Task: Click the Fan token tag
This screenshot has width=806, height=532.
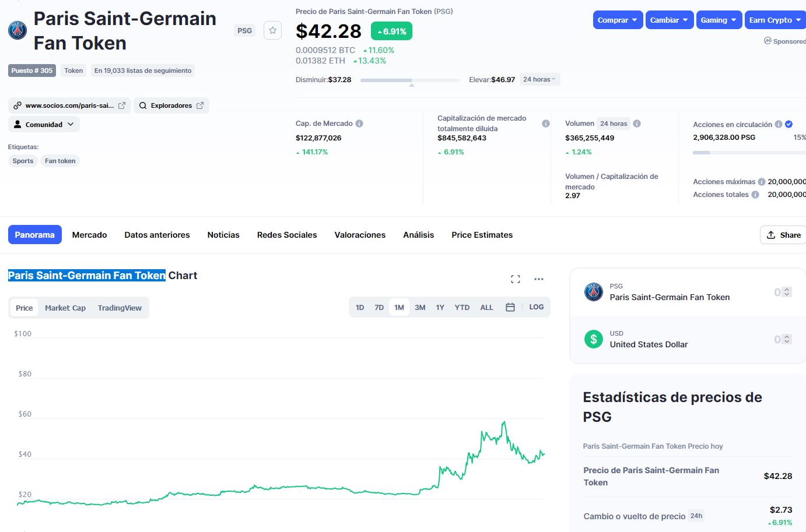Action: pos(60,161)
